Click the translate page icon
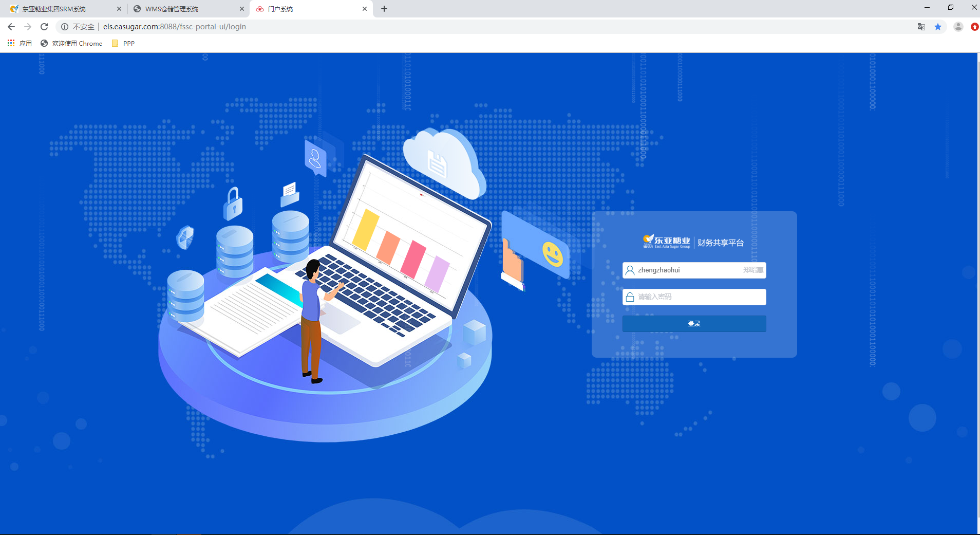 (921, 27)
